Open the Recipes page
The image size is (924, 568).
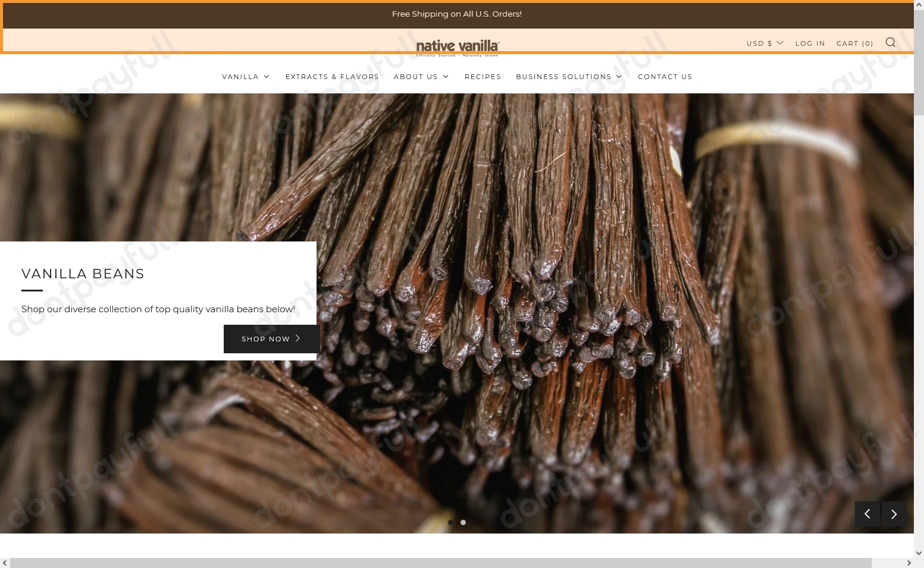(x=483, y=77)
